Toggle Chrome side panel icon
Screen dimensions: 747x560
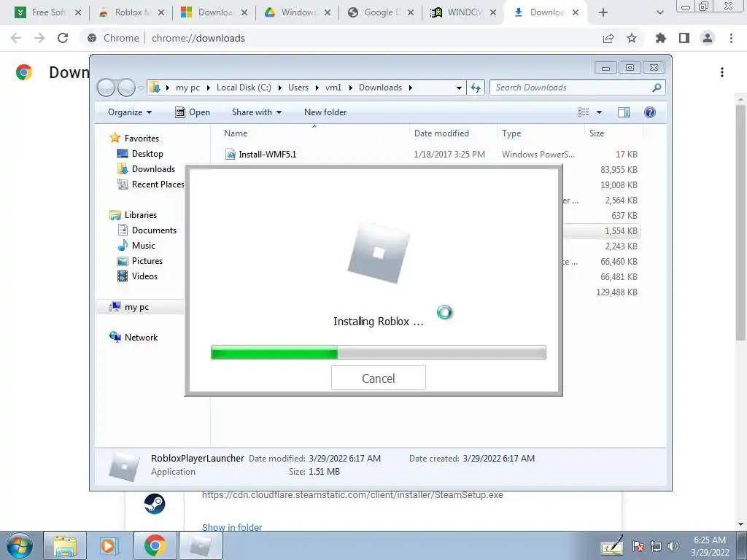(684, 38)
